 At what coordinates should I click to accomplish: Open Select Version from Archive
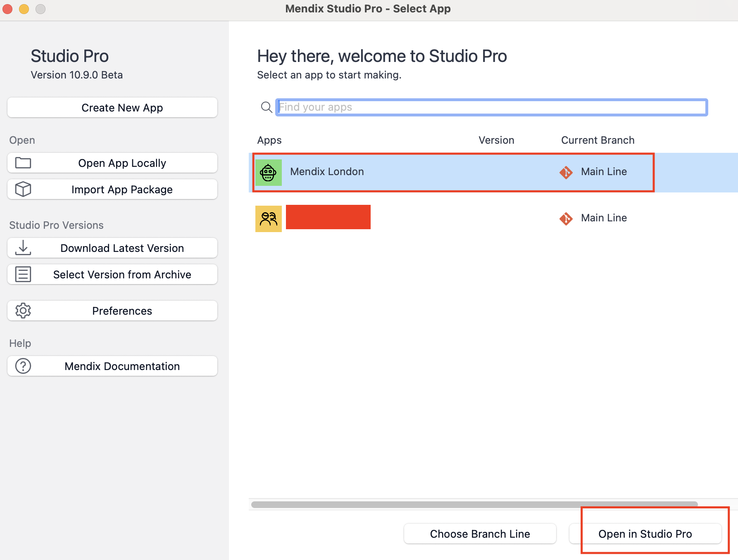(112, 275)
